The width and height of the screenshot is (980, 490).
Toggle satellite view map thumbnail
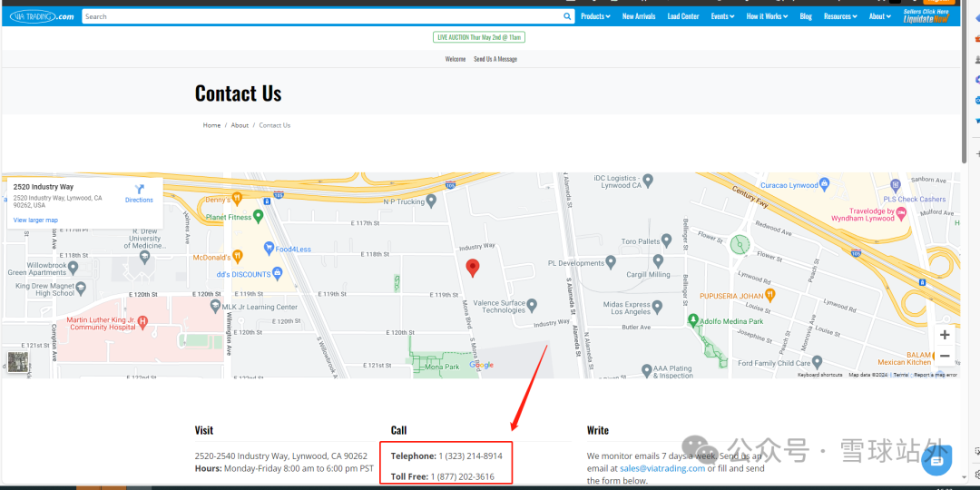17,362
